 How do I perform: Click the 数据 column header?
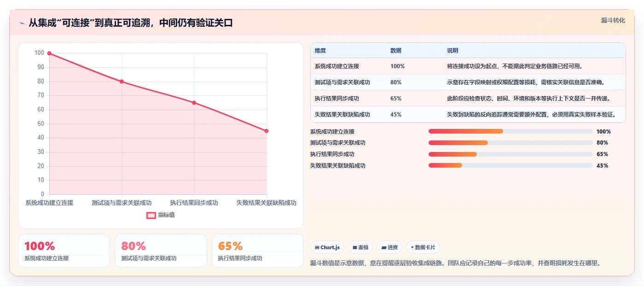pos(396,51)
